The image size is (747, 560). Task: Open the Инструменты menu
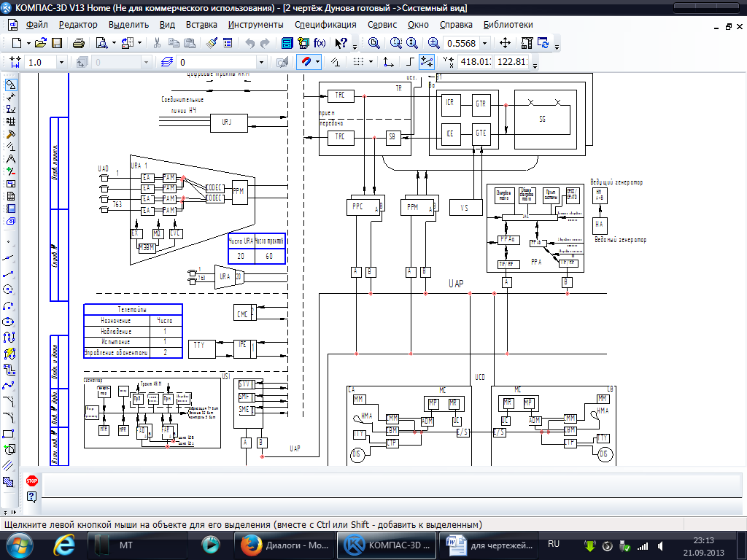(256, 25)
